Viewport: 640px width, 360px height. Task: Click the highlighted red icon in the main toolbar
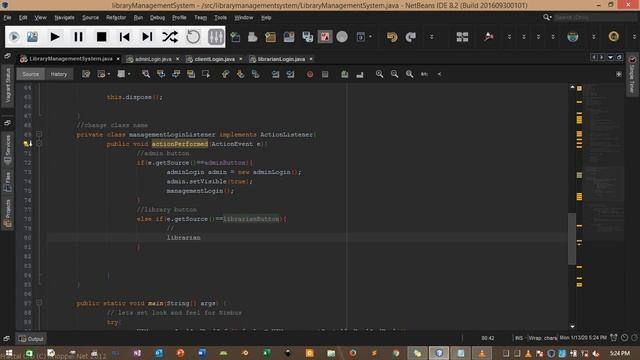pyautogui.click(x=325, y=37)
